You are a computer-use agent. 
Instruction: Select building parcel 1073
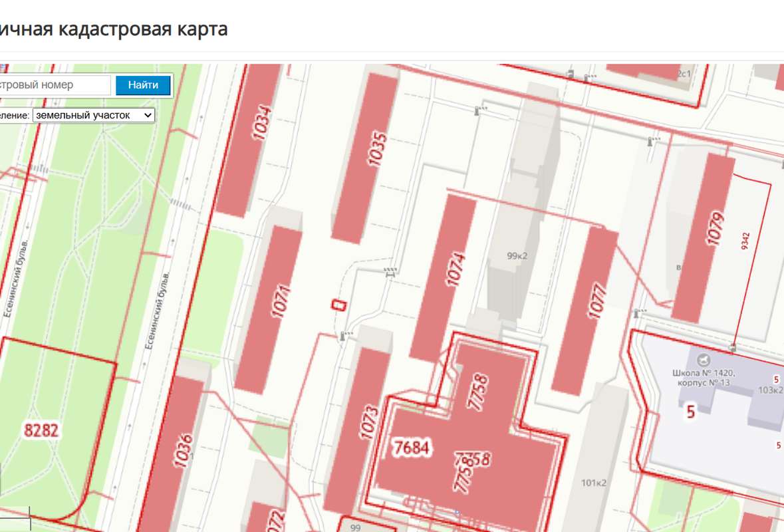click(x=357, y=430)
